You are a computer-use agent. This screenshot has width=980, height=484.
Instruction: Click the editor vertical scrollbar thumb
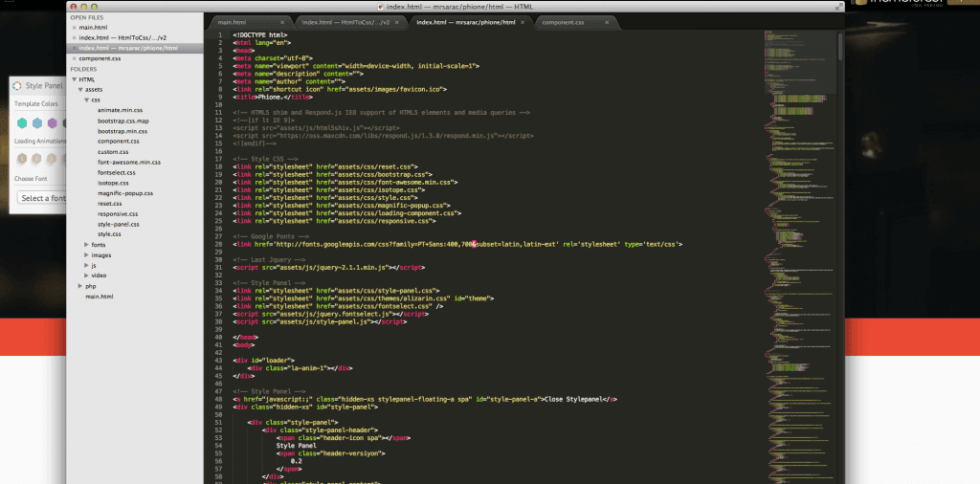[x=840, y=47]
